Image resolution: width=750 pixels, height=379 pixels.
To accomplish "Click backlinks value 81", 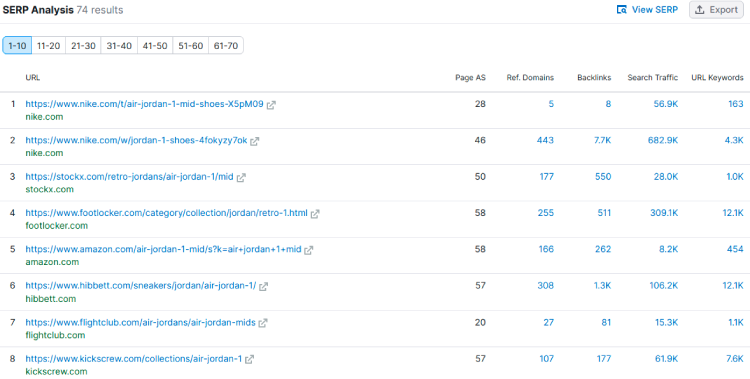I will 606,323.
